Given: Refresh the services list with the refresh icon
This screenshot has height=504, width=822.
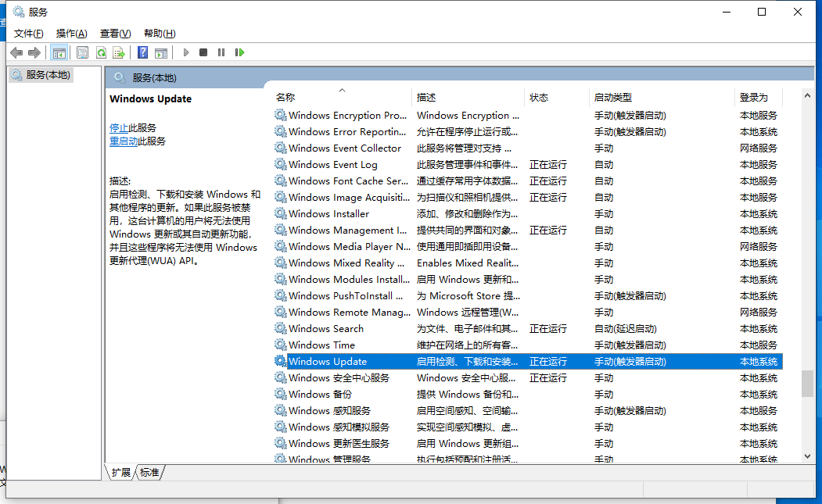Looking at the screenshot, I should 102,52.
